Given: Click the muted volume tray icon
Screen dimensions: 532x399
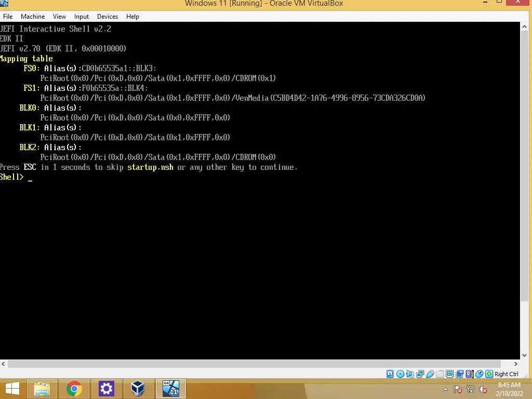Looking at the screenshot, I should pos(483,389).
